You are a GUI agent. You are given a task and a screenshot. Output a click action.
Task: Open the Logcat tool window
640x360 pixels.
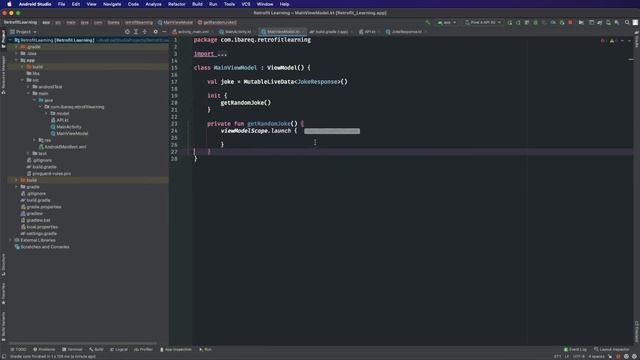pos(119,349)
